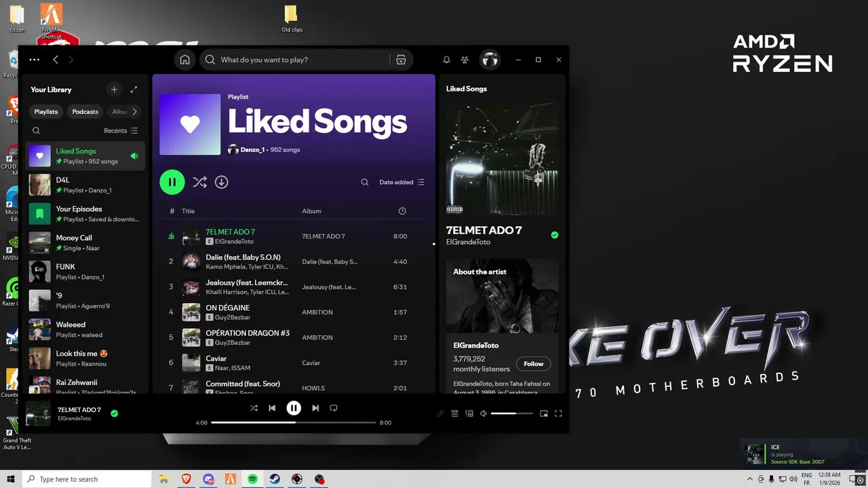Click the duration clock column header

(402, 211)
